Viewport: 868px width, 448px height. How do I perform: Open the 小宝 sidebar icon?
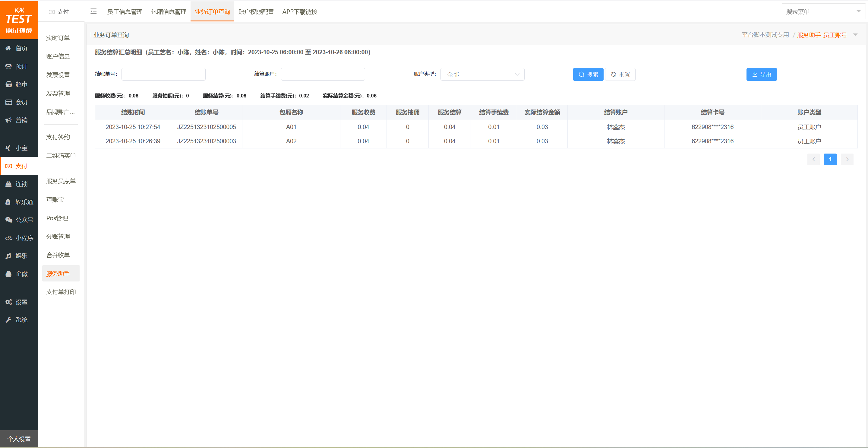[x=8, y=148]
